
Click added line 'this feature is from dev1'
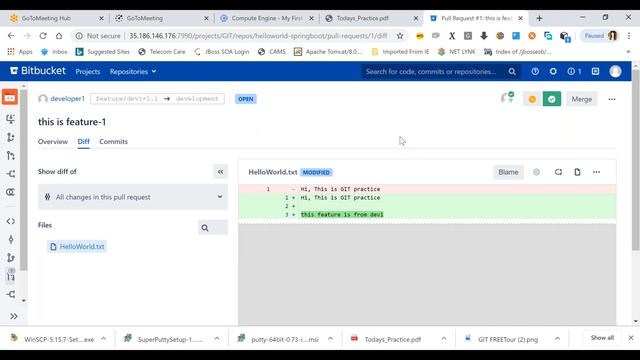(342, 214)
